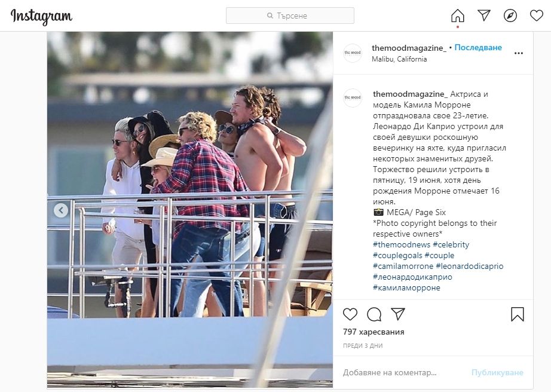
Task: Like the post with heart icon
Action: point(350,314)
